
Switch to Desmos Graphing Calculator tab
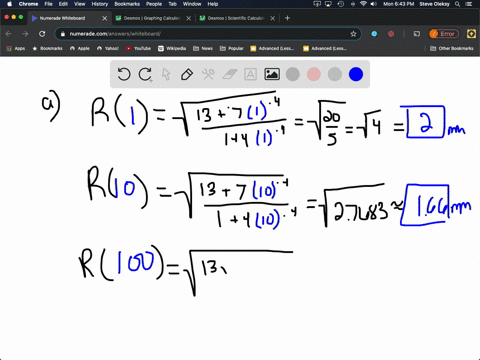(x=152, y=18)
